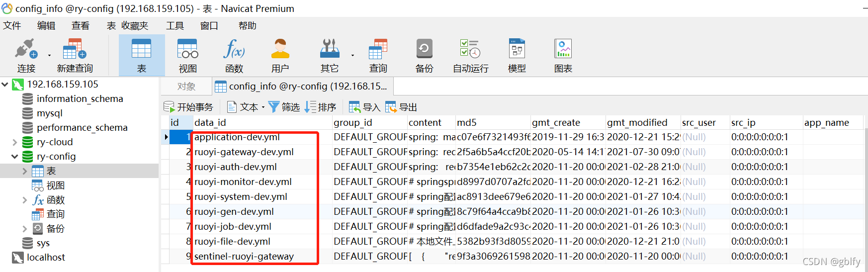Open the 查看 menu

click(x=81, y=26)
